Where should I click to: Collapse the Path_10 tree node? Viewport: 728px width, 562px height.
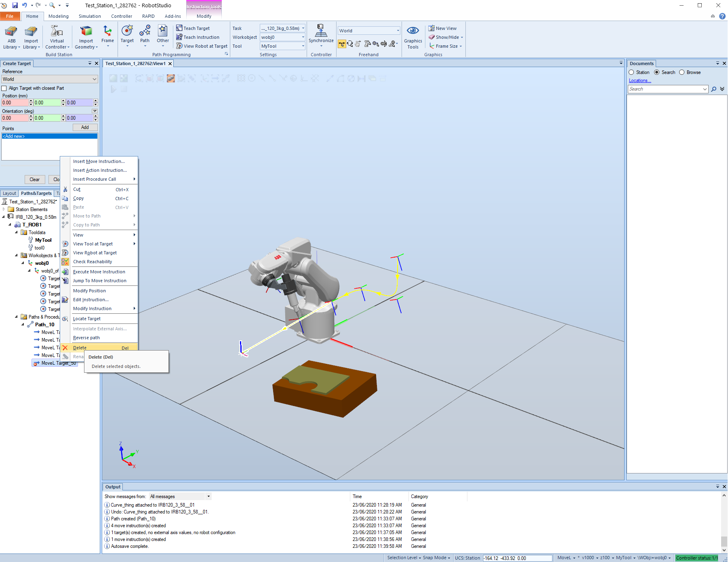[23, 325]
